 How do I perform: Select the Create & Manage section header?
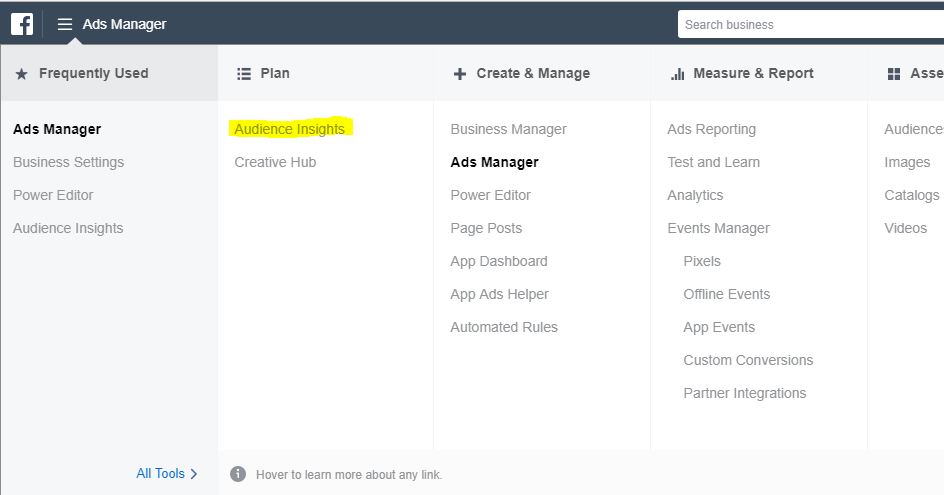(x=542, y=73)
